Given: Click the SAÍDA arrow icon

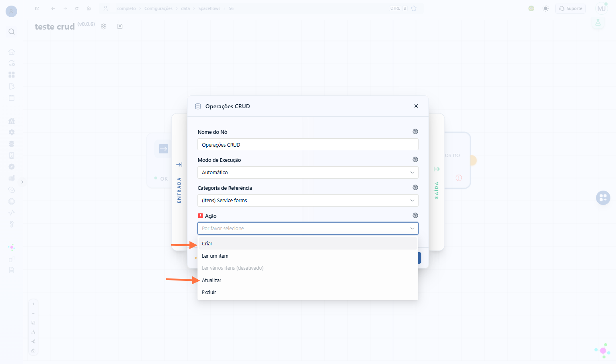Looking at the screenshot, I should (x=437, y=169).
